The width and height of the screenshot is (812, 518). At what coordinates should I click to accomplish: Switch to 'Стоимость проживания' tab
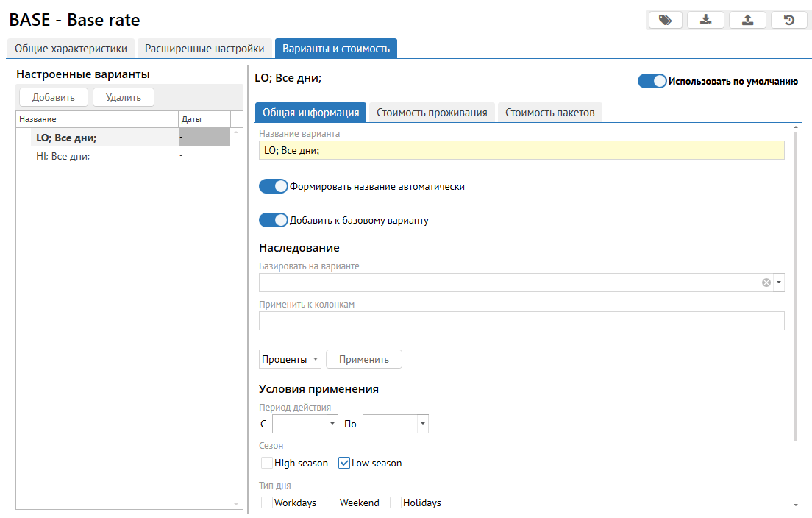(x=432, y=113)
